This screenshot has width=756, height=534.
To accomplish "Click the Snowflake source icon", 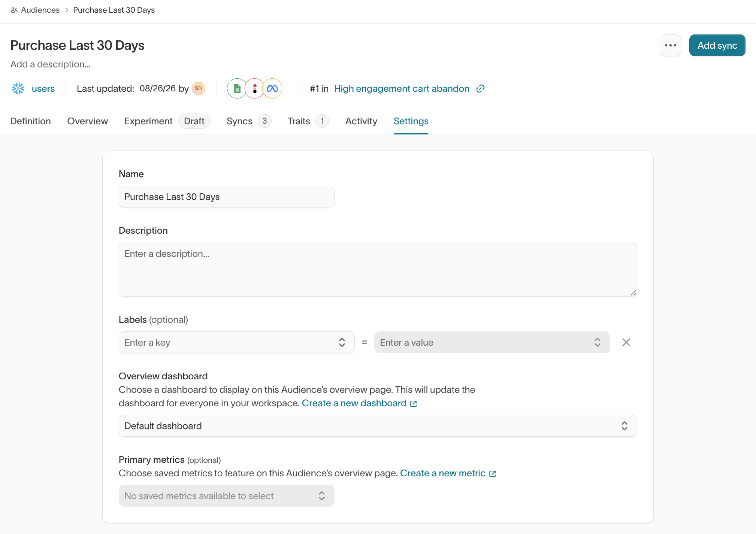I will [18, 89].
